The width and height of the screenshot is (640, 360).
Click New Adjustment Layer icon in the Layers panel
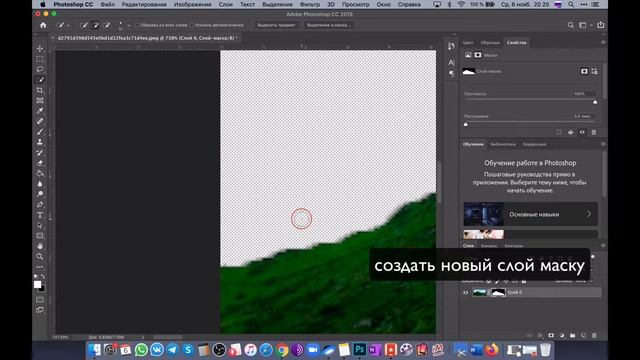click(562, 336)
